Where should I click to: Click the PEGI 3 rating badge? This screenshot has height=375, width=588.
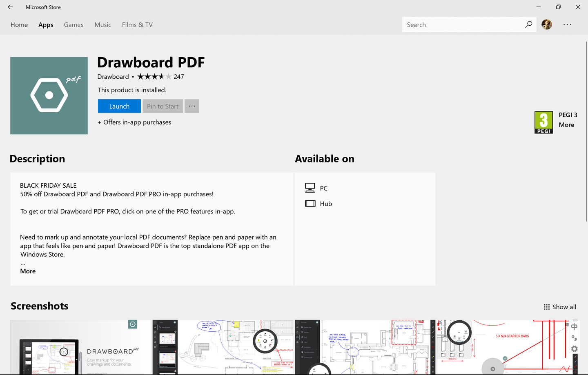[543, 122]
